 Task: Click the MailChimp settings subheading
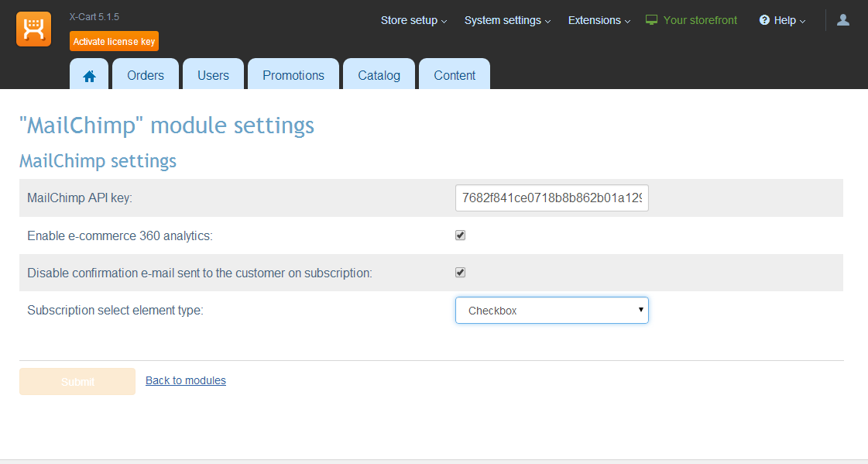click(x=98, y=161)
